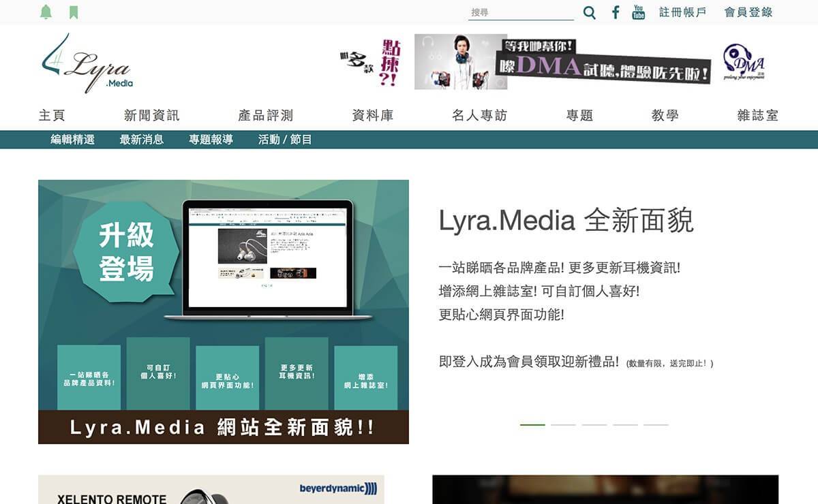Open 註冊帳戶 registration link
The height and width of the screenshot is (504, 818).
[682, 12]
